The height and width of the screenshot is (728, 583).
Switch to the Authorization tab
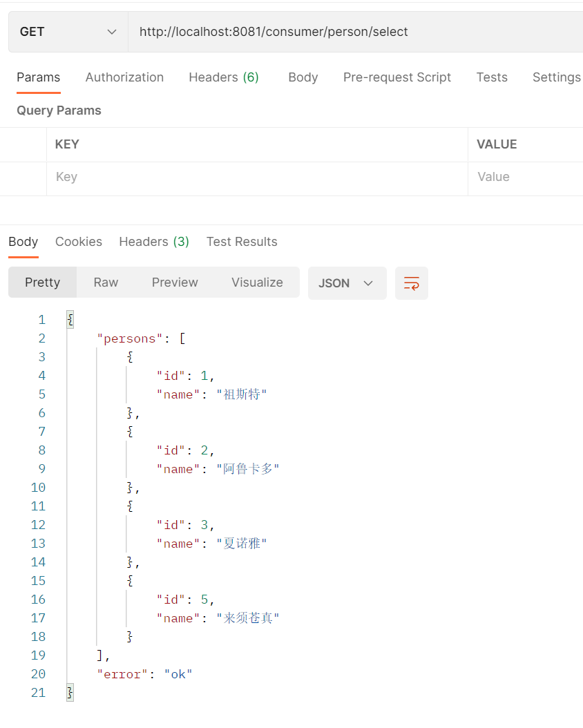coord(124,77)
